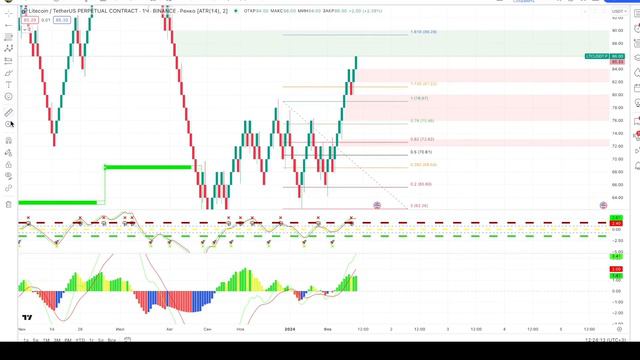Toggle stay in drawing mode

click(x=9, y=153)
